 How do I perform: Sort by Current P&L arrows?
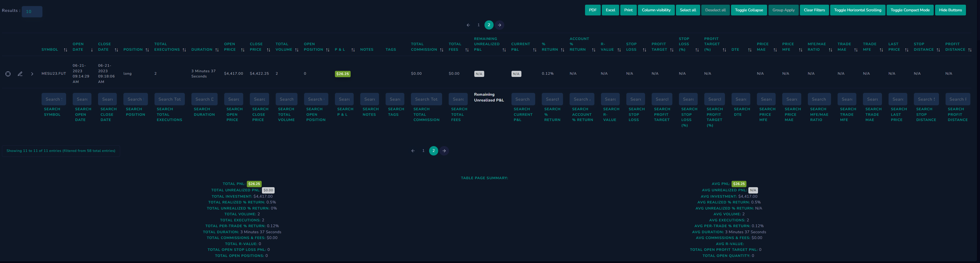point(535,50)
